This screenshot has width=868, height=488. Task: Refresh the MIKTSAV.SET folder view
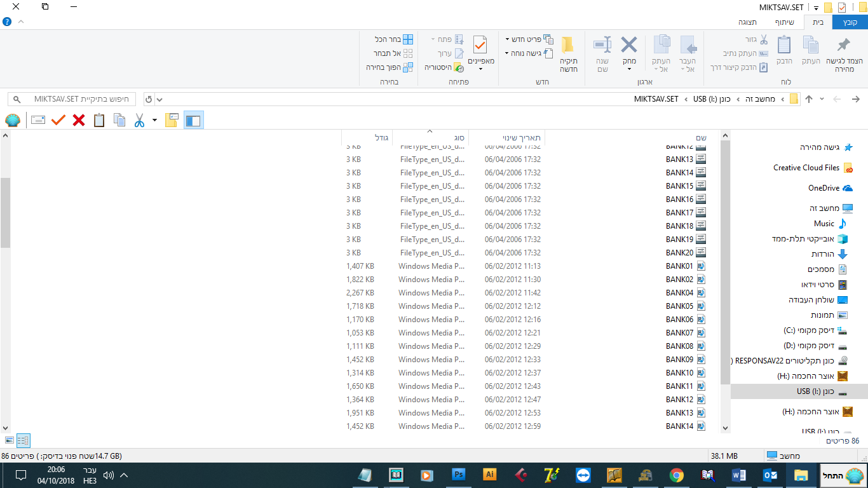pyautogui.click(x=149, y=99)
